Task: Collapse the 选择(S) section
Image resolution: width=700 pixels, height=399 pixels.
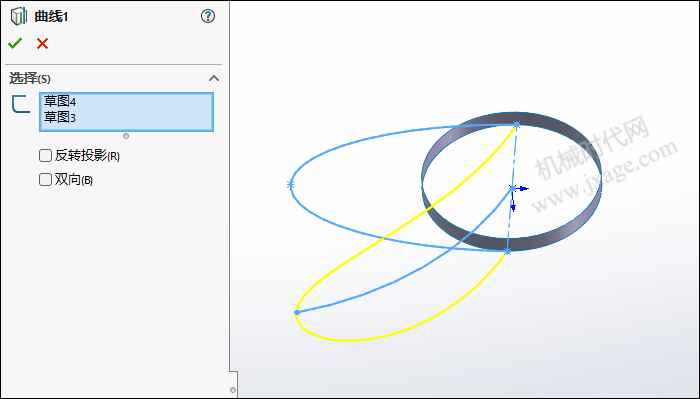Action: tap(214, 79)
